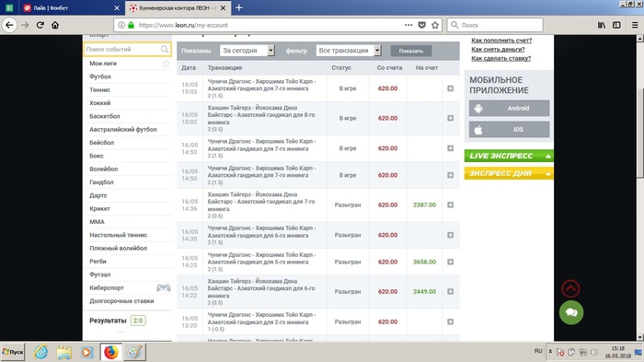
Task: Click the page vertical scrollbar thumb
Action: [640, 133]
